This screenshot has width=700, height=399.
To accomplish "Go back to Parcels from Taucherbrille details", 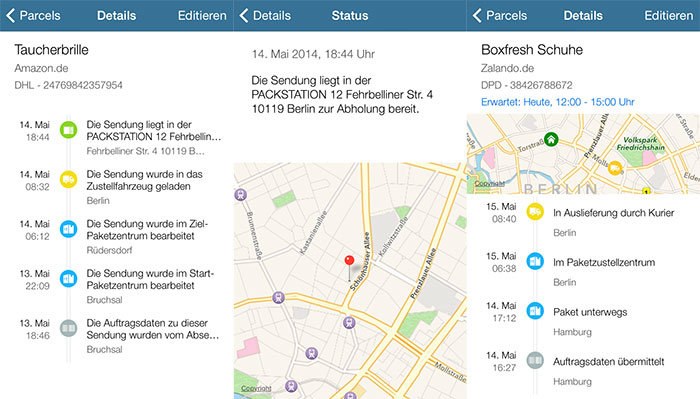I will click(x=33, y=16).
